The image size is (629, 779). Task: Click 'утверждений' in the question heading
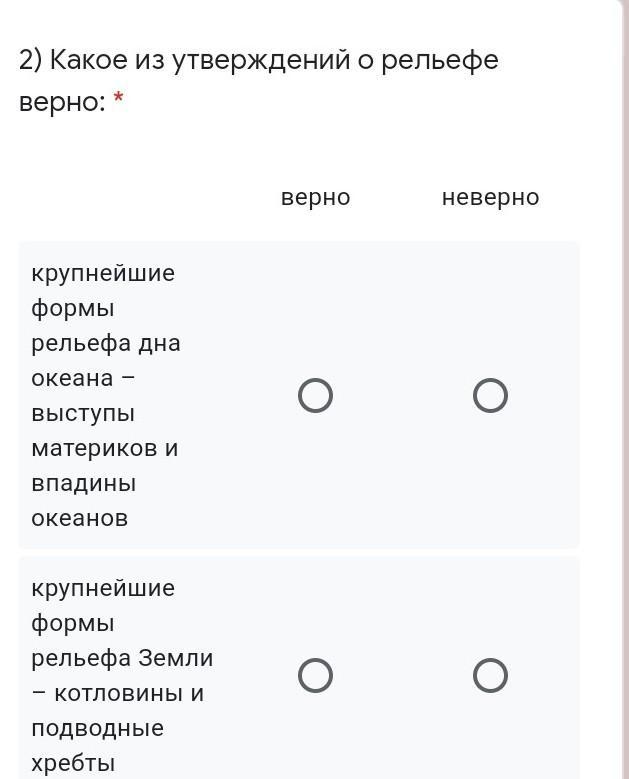(x=259, y=61)
